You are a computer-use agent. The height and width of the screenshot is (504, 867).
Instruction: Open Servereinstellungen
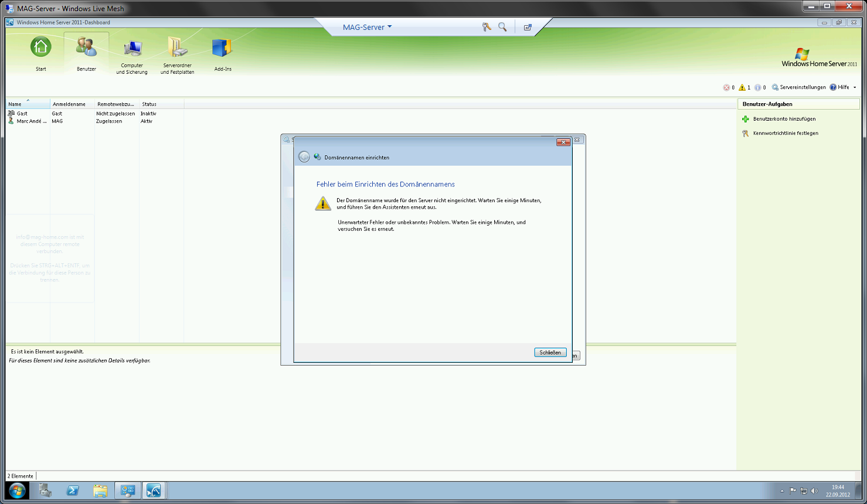tap(798, 87)
